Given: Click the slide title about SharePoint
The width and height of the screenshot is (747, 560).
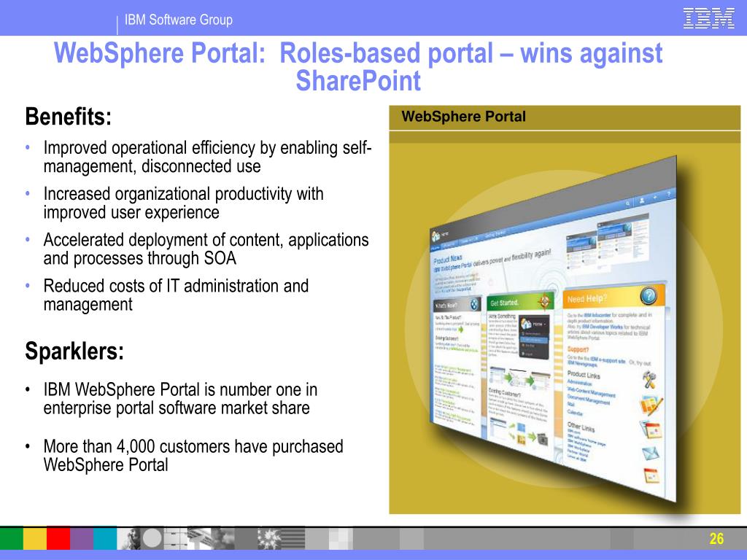Looking at the screenshot, I should (357, 66).
